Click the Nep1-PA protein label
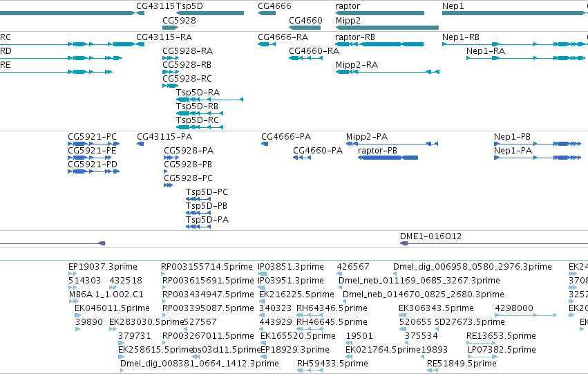 coord(513,151)
